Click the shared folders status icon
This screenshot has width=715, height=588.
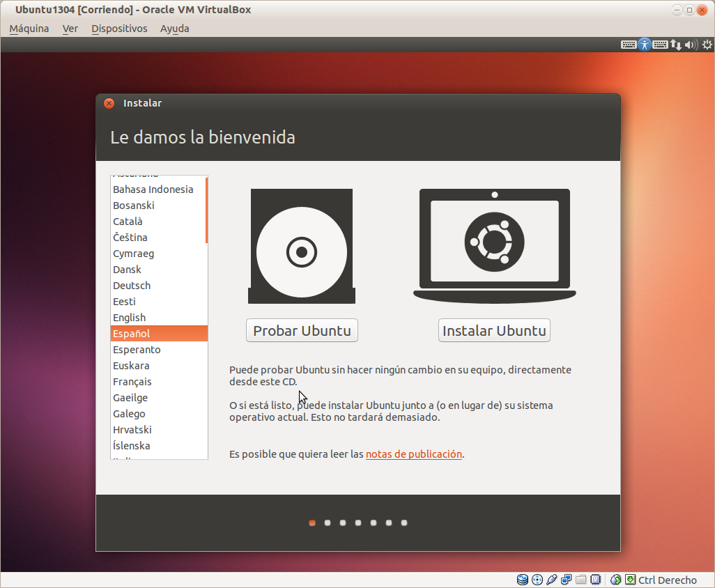pos(581,580)
